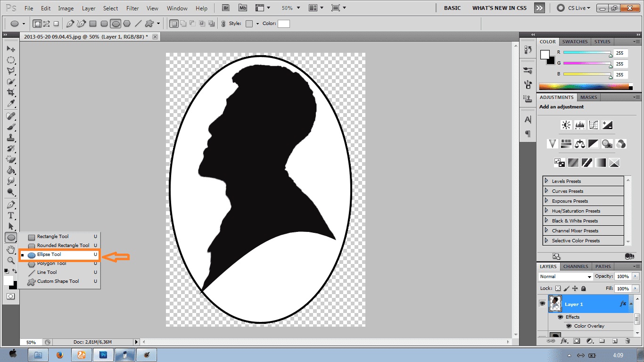Open Firefox from the taskbar

click(60, 354)
